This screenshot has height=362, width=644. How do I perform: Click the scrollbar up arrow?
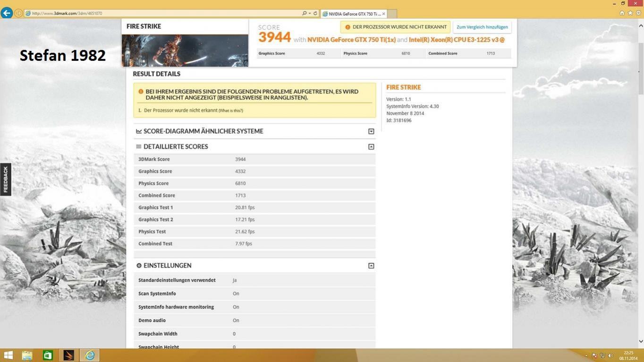pos(641,25)
